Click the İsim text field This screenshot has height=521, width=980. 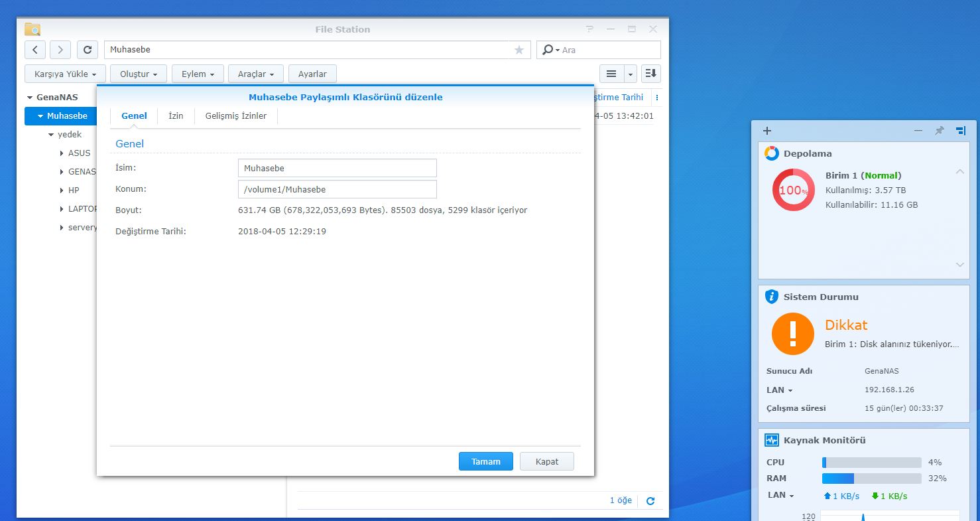(337, 168)
